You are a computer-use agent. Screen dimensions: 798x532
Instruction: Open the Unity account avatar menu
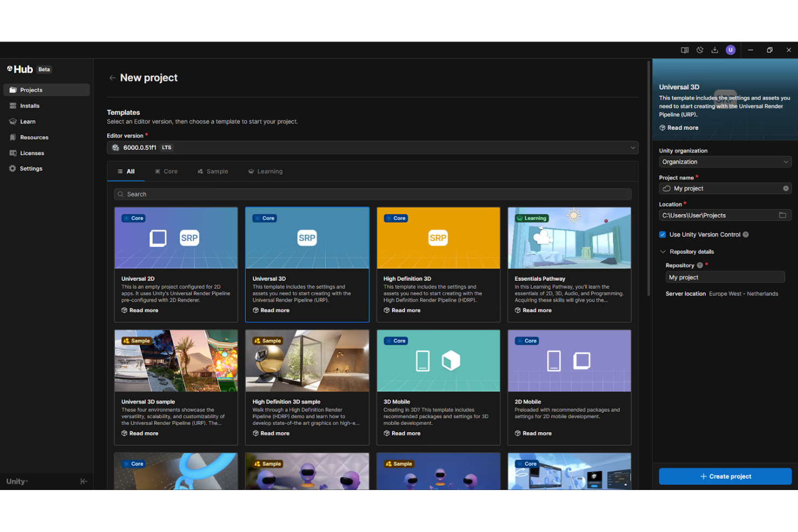731,50
